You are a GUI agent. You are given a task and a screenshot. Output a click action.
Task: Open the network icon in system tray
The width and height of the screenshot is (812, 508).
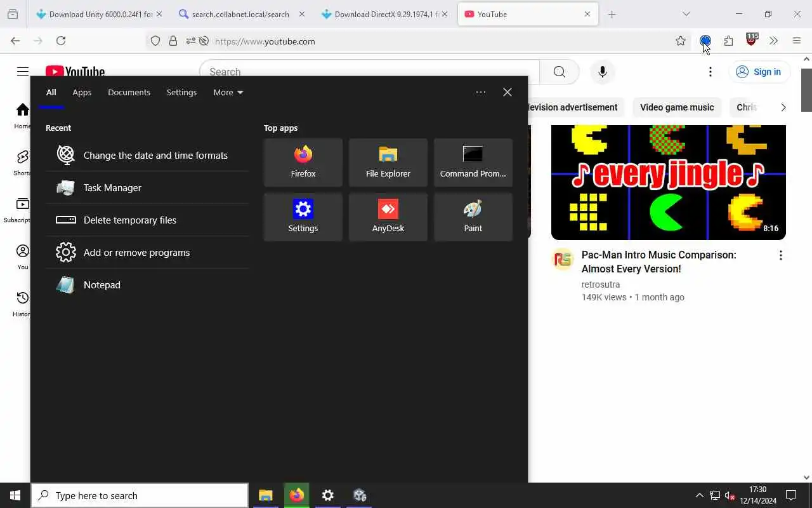pyautogui.click(x=714, y=495)
